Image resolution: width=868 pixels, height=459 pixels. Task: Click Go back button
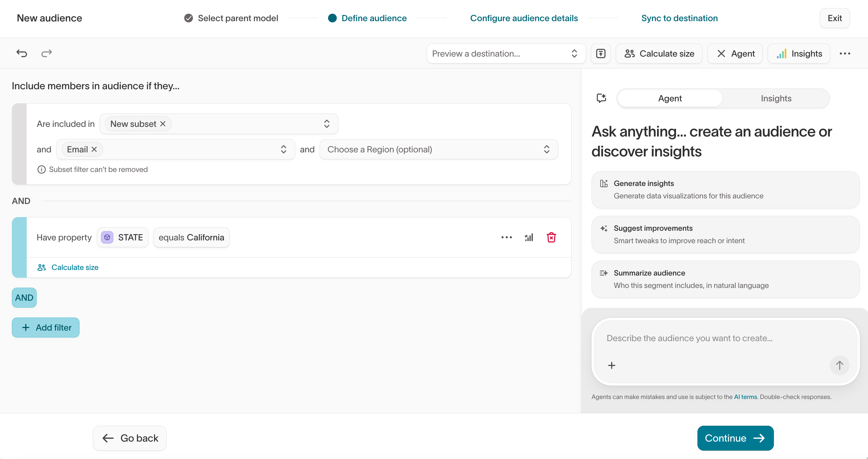tap(129, 438)
